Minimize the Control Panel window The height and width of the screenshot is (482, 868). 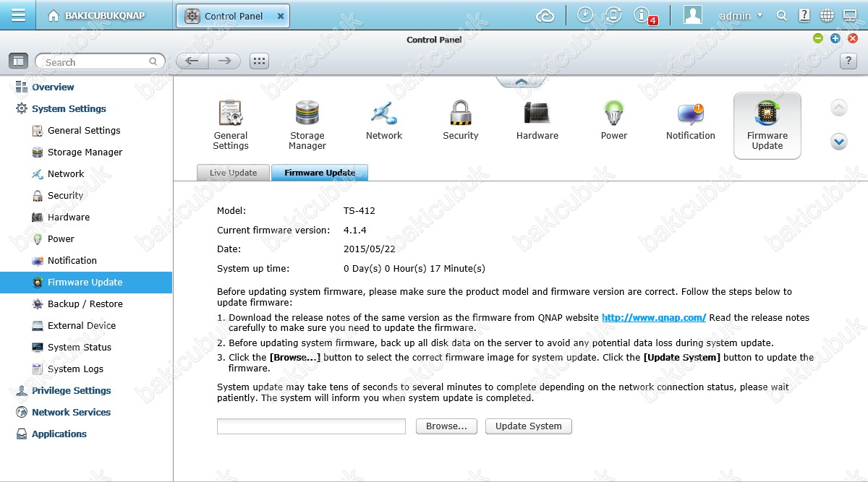click(x=818, y=38)
